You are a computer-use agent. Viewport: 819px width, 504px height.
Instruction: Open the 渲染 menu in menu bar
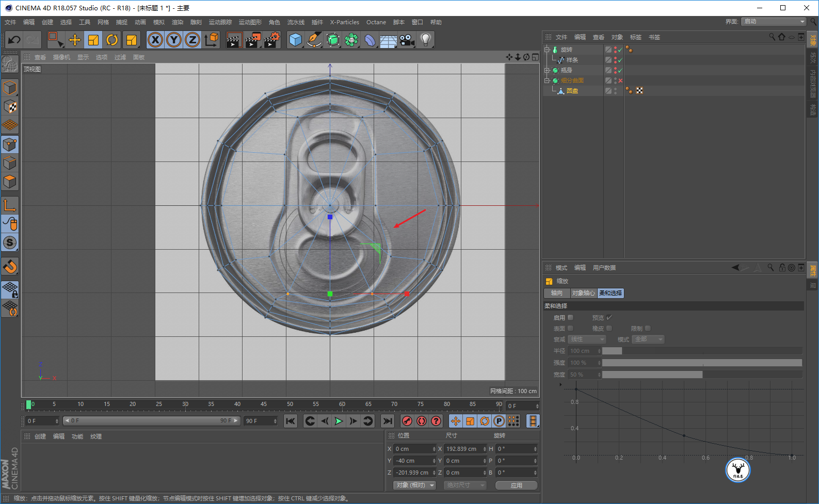pyautogui.click(x=178, y=22)
